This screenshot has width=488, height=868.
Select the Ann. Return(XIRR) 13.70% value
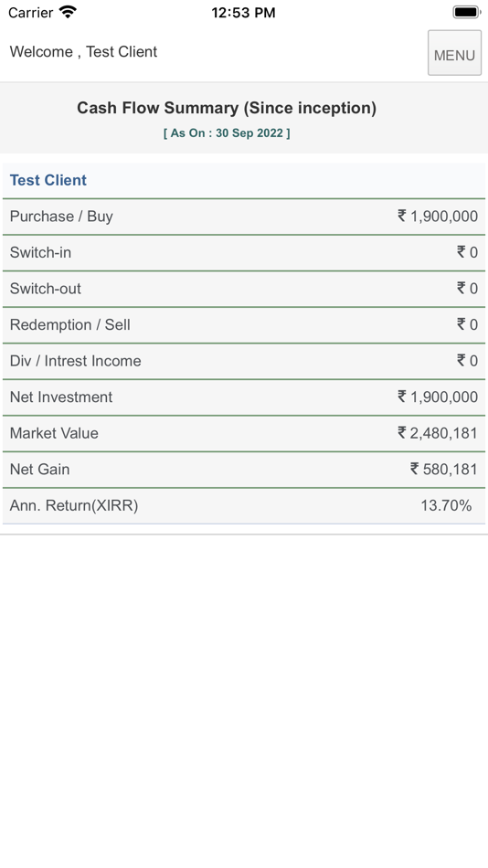[x=446, y=505]
